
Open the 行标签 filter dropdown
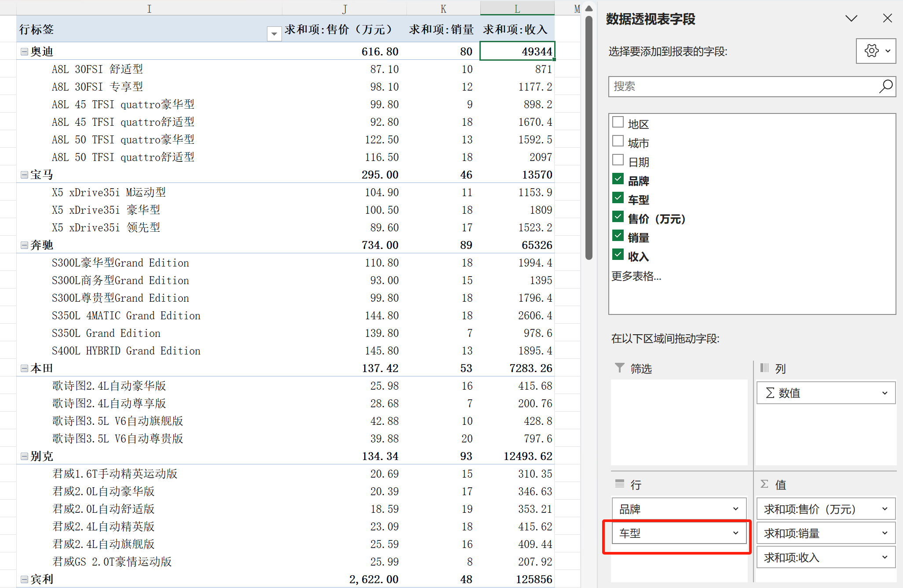pyautogui.click(x=274, y=33)
